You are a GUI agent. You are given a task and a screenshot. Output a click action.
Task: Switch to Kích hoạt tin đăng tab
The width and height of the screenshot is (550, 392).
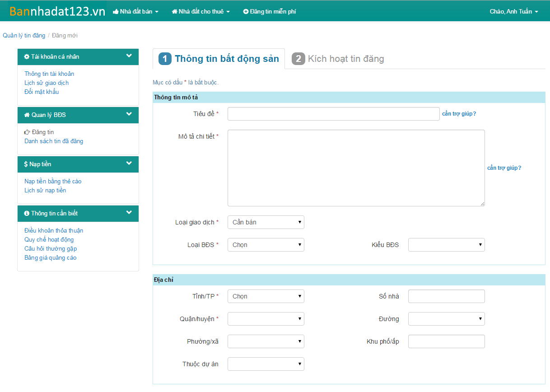pyautogui.click(x=338, y=59)
